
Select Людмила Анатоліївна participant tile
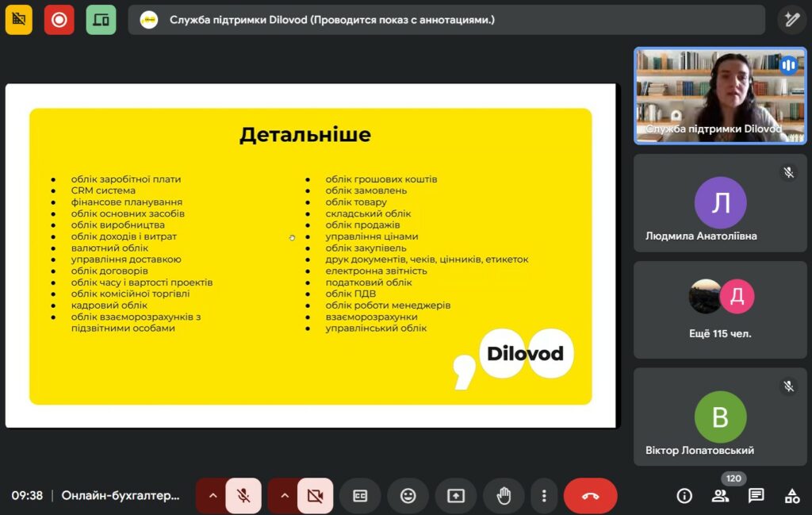720,202
